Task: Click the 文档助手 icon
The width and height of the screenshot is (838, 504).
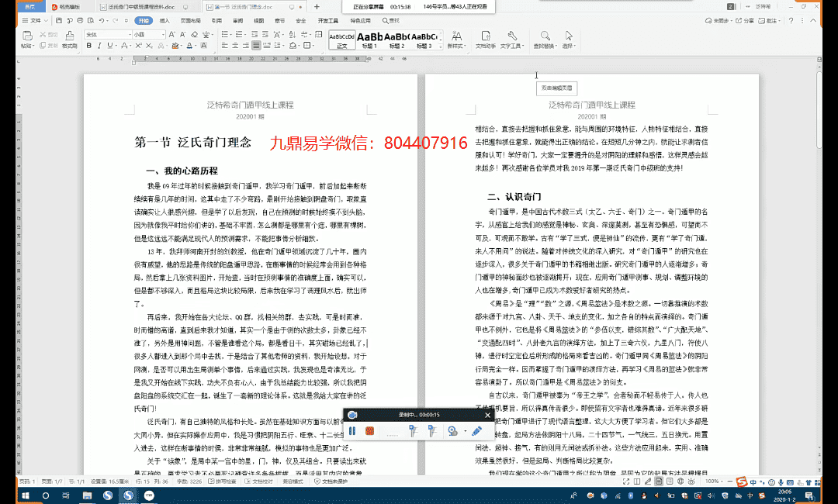Action: point(485,36)
